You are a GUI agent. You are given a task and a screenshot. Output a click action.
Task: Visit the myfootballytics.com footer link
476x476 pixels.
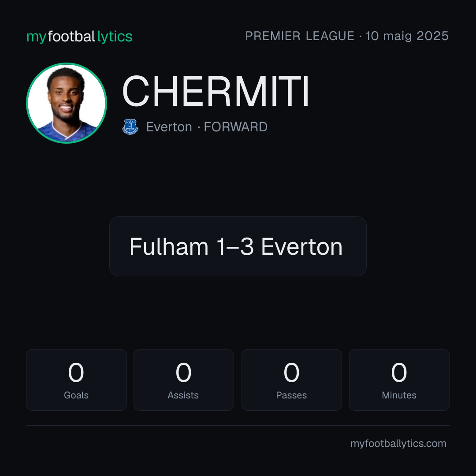click(x=398, y=443)
